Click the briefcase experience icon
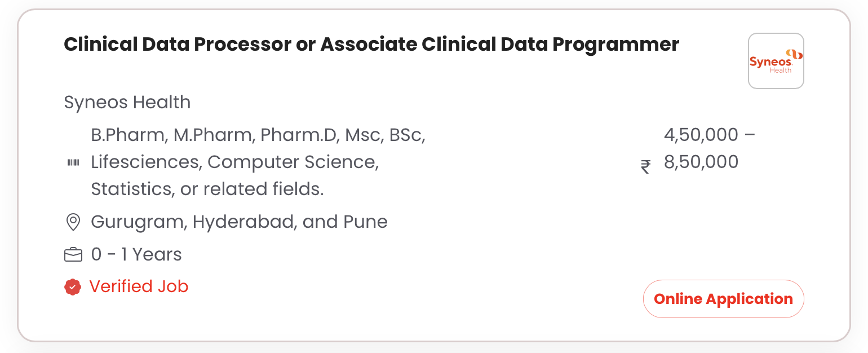The width and height of the screenshot is (868, 353). [x=73, y=254]
